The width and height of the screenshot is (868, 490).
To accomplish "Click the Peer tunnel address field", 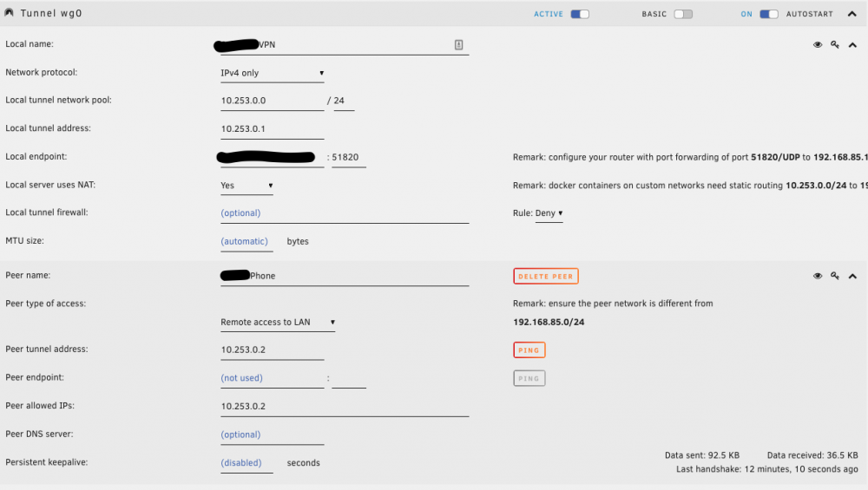I will click(273, 350).
